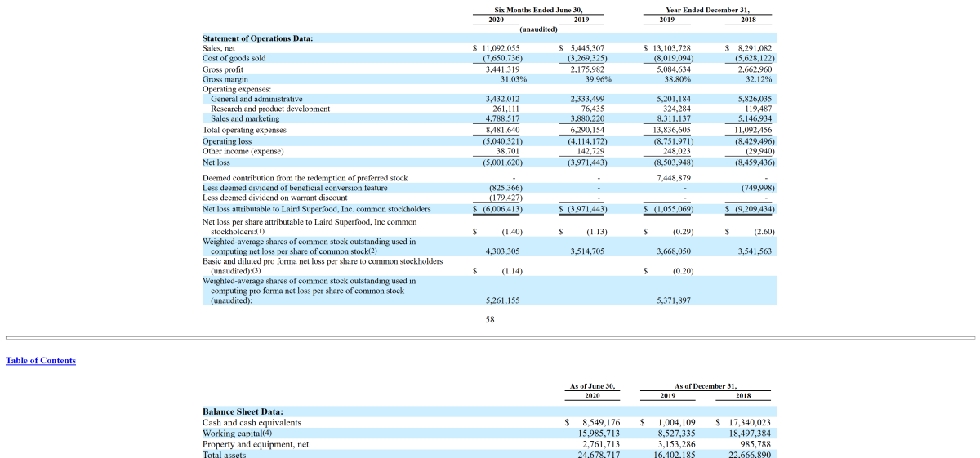Select the 2019 annual Sales and marketing 8,311,137
This screenshot has width=980, height=458.
[674, 119]
